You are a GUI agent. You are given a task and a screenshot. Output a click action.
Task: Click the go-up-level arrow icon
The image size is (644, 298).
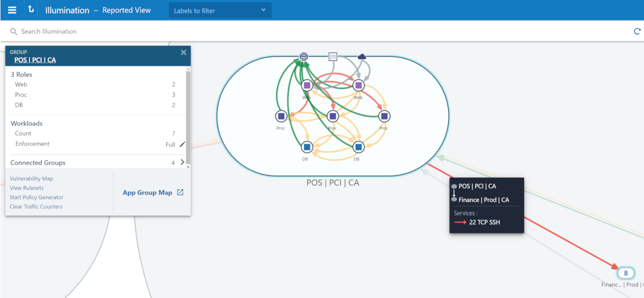tap(31, 9)
